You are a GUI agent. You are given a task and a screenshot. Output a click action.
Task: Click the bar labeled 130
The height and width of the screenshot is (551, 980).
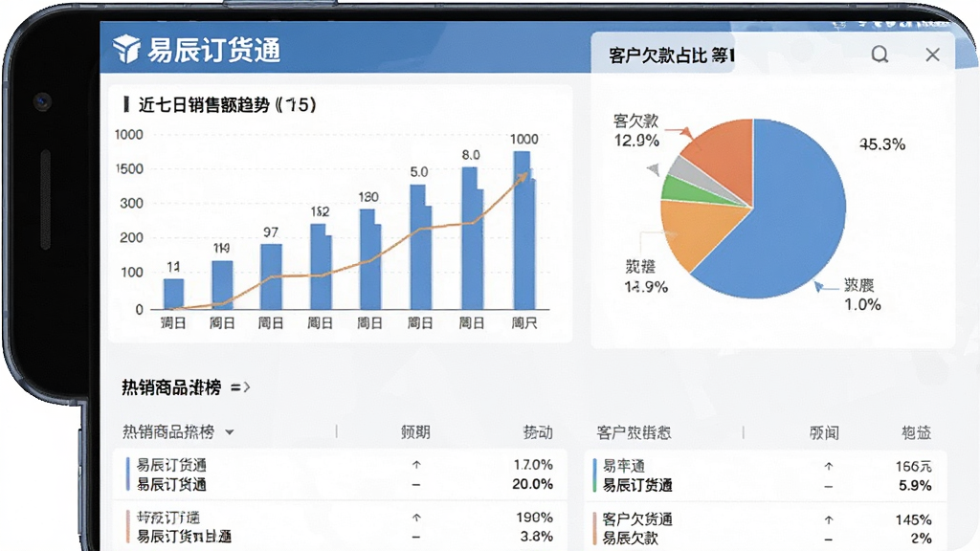pyautogui.click(x=370, y=259)
